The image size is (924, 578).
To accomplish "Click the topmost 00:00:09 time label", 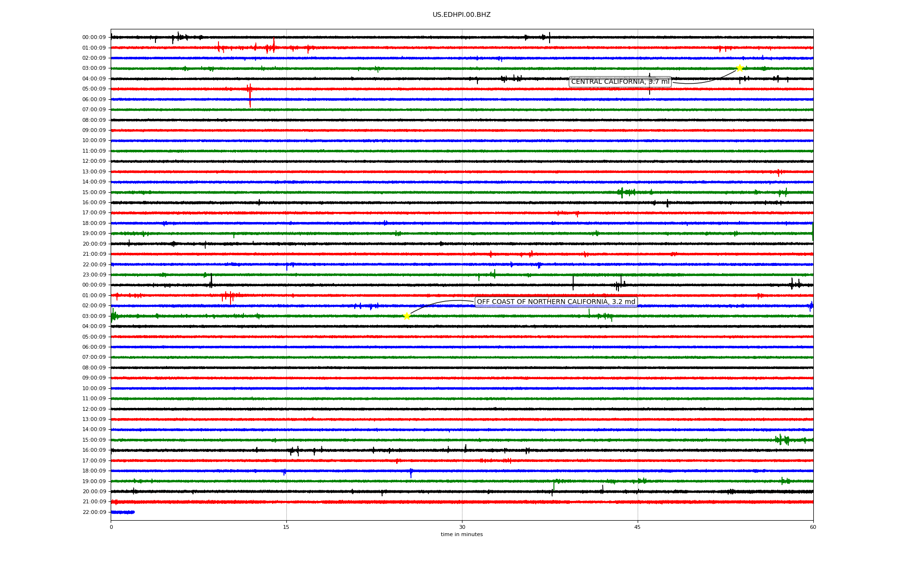I will (94, 38).
